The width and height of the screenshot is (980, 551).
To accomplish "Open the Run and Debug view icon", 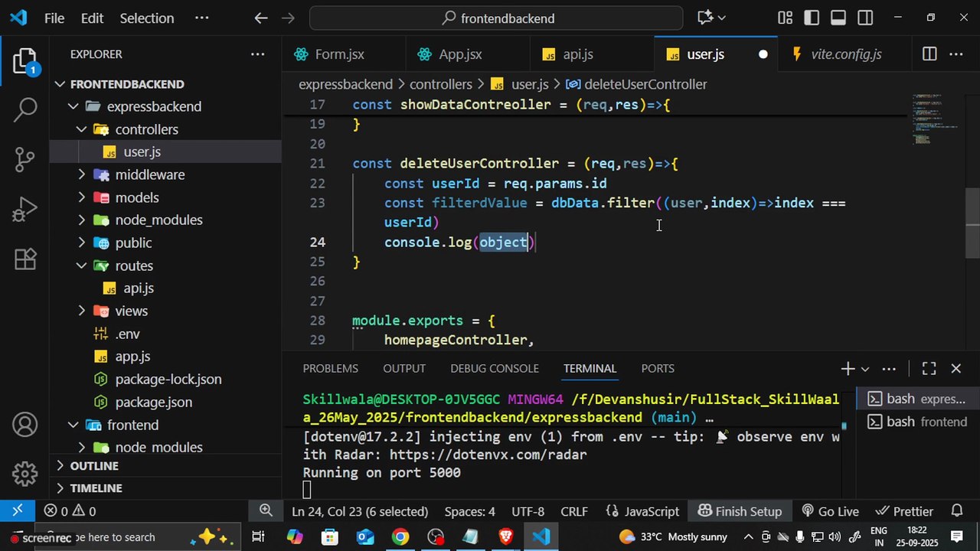I will pos(24,208).
